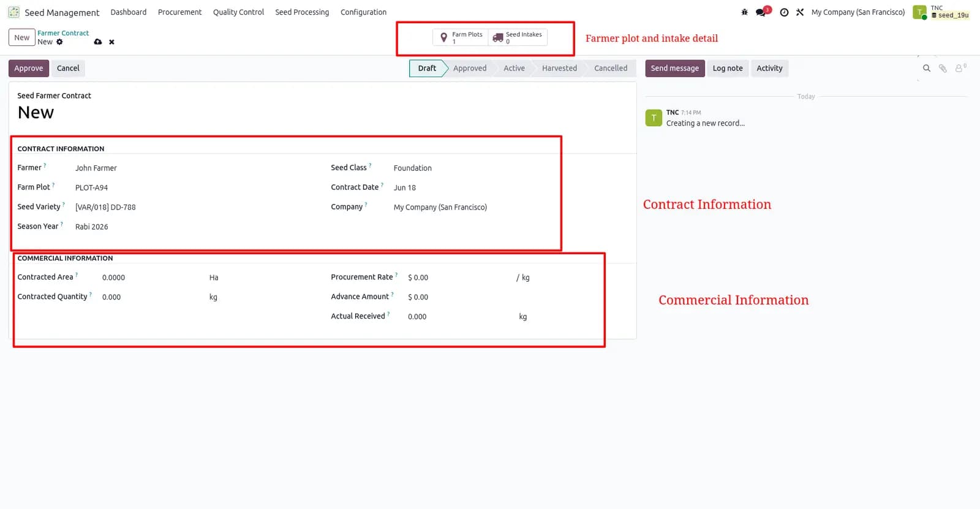
Task: Click the crossed tools icon in navbar
Action: coord(800,12)
